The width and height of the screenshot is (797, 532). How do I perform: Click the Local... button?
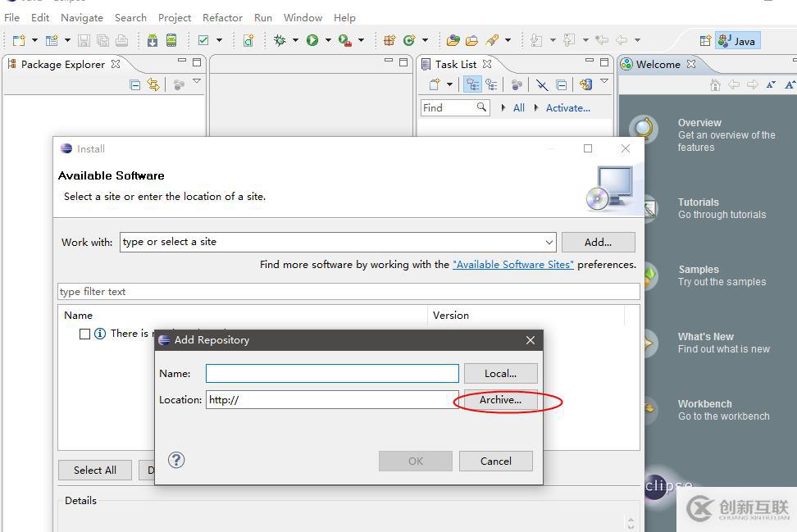[x=501, y=374]
